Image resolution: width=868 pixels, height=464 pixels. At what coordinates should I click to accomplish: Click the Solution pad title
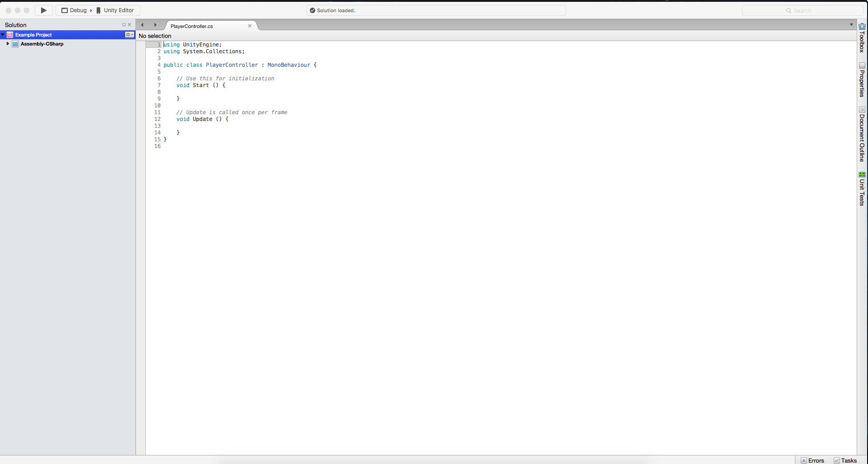[16, 25]
